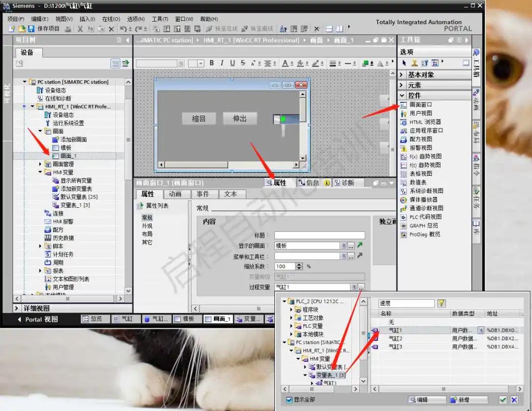
Task: Open the font size dropdown
Action: pos(200,63)
